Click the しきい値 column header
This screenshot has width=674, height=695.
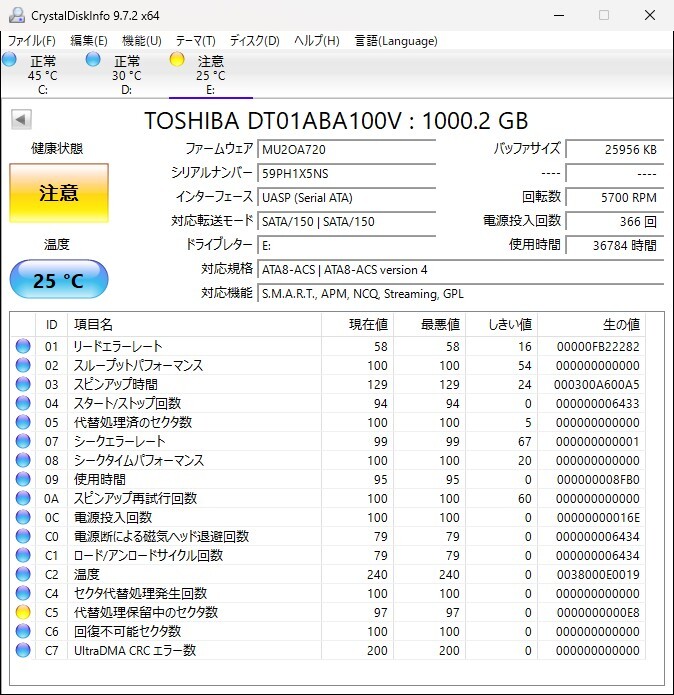[x=502, y=324]
